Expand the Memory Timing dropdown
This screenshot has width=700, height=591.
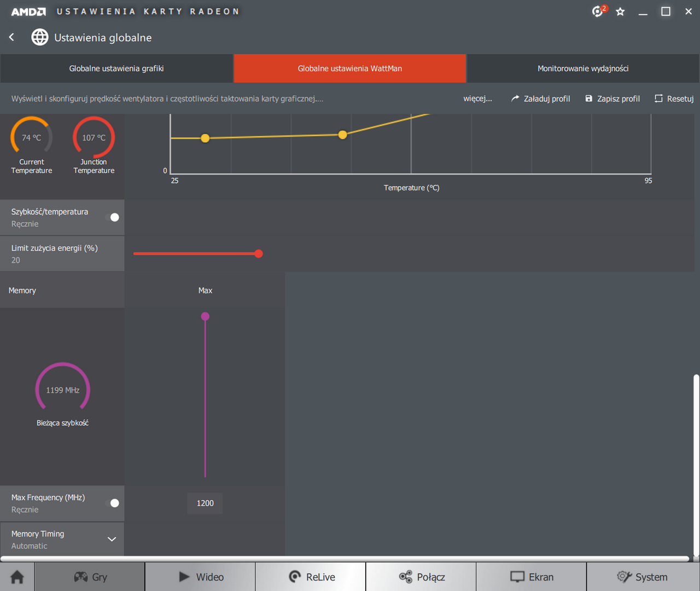point(112,539)
